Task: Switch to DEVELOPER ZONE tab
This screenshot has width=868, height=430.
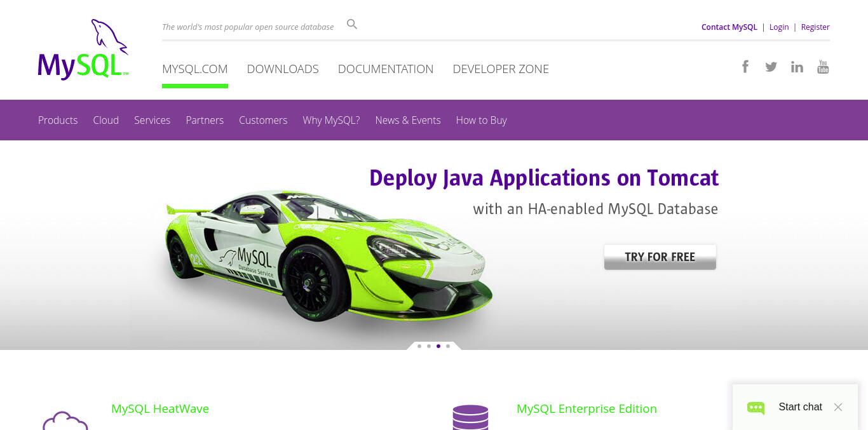Action: click(x=501, y=69)
